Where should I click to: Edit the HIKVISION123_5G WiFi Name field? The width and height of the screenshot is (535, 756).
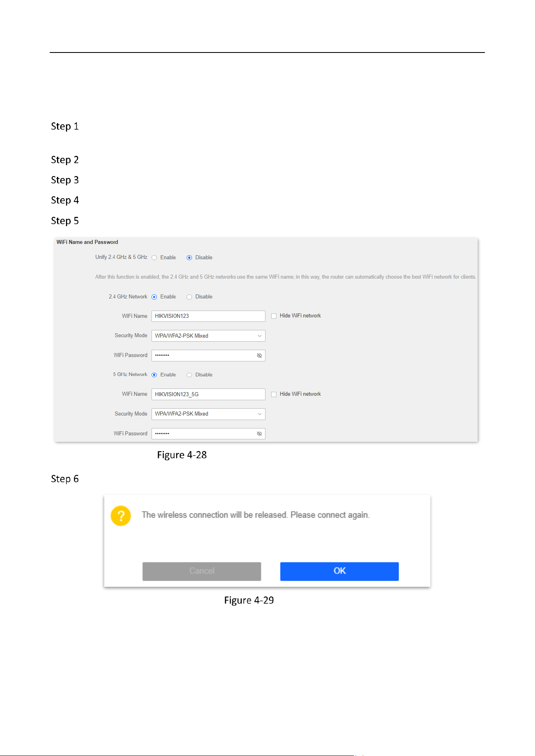(x=209, y=394)
